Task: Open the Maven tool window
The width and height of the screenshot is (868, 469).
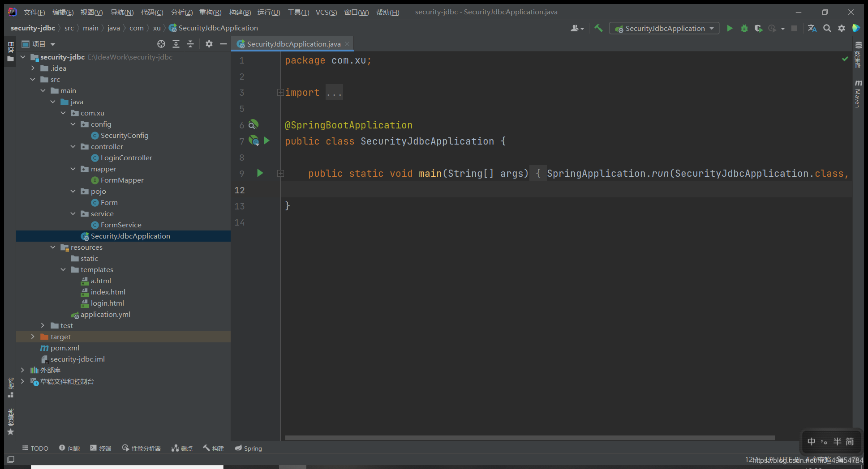Action: (x=858, y=94)
